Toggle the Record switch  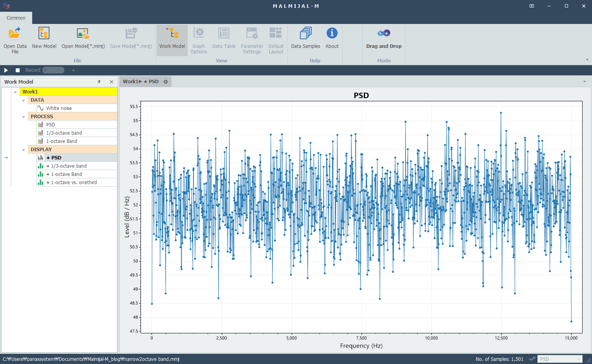point(53,70)
